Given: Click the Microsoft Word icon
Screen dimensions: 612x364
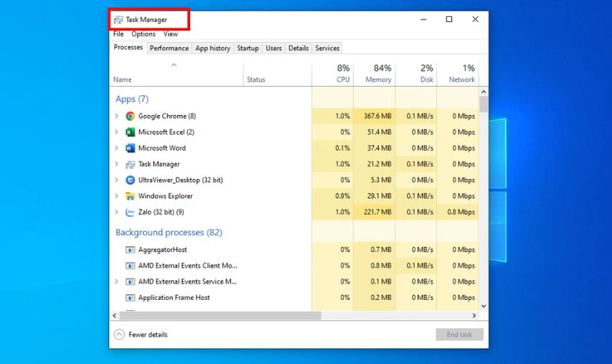Looking at the screenshot, I should (130, 149).
